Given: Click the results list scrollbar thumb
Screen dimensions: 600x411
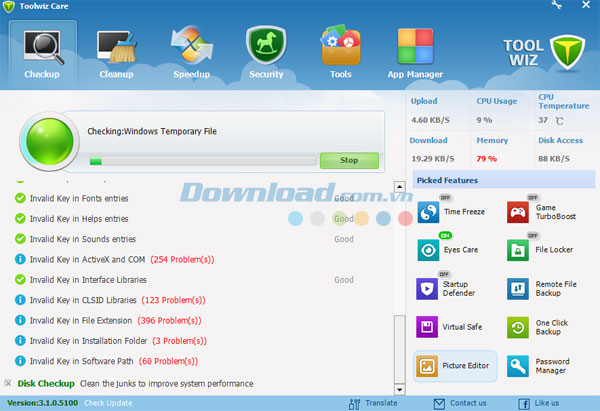Looking at the screenshot, I should [399, 349].
